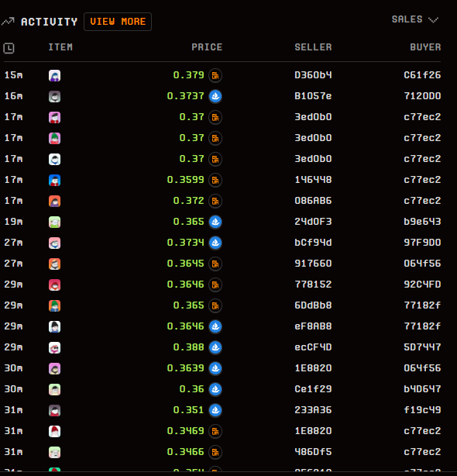Open seller address Ce1f29
The image size is (457, 476).
coord(313,389)
